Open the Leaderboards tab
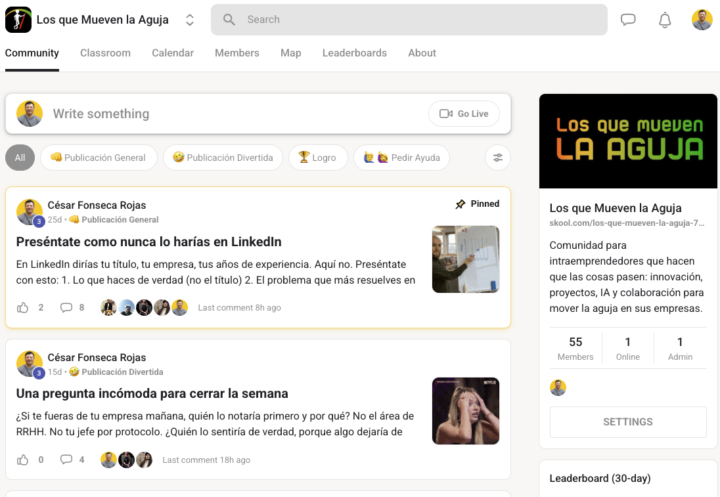Screen dimensions: 720x497 pos(354,53)
